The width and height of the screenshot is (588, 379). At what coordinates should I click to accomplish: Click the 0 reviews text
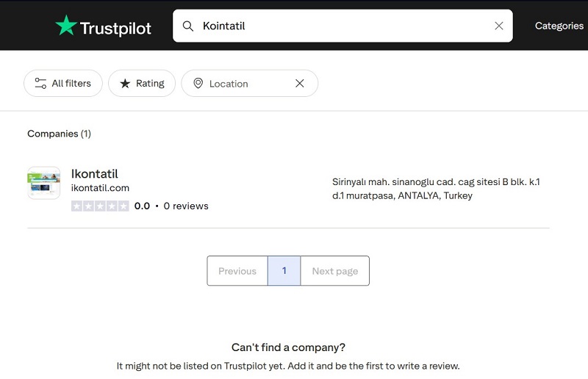tap(186, 206)
